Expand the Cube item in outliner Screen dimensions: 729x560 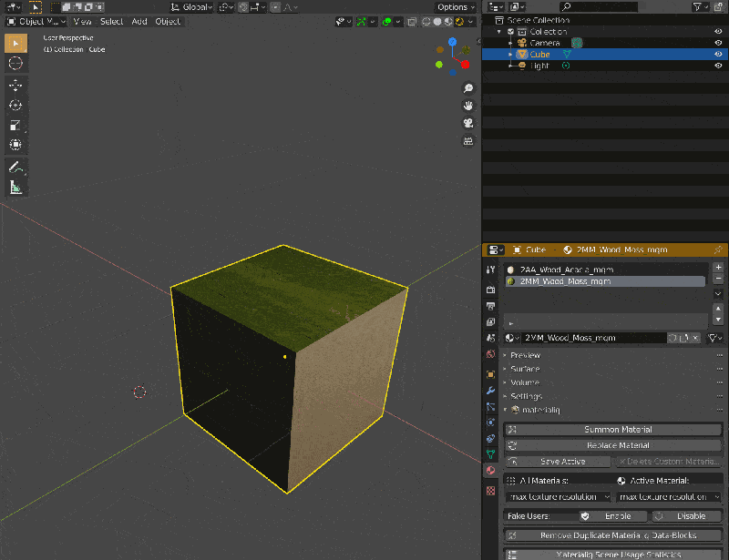[510, 55]
